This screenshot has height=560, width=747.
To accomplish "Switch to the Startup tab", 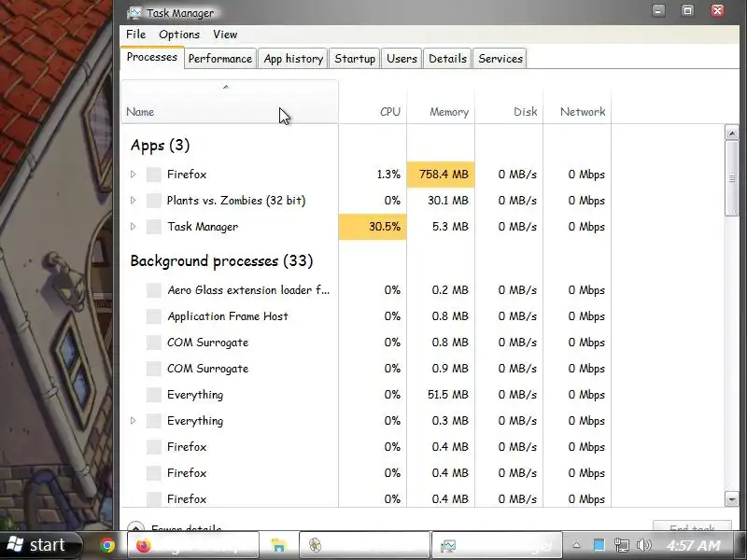I will coord(355,59).
